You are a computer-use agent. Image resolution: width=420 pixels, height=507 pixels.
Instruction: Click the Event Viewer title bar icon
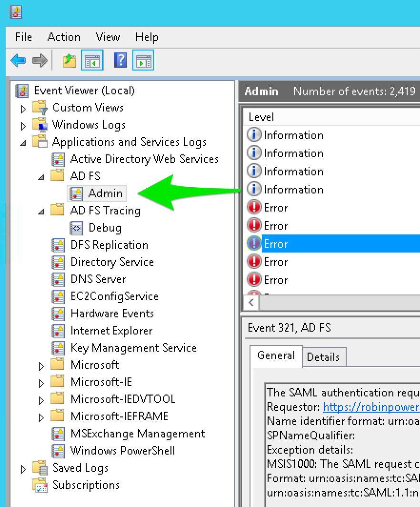tap(15, 12)
